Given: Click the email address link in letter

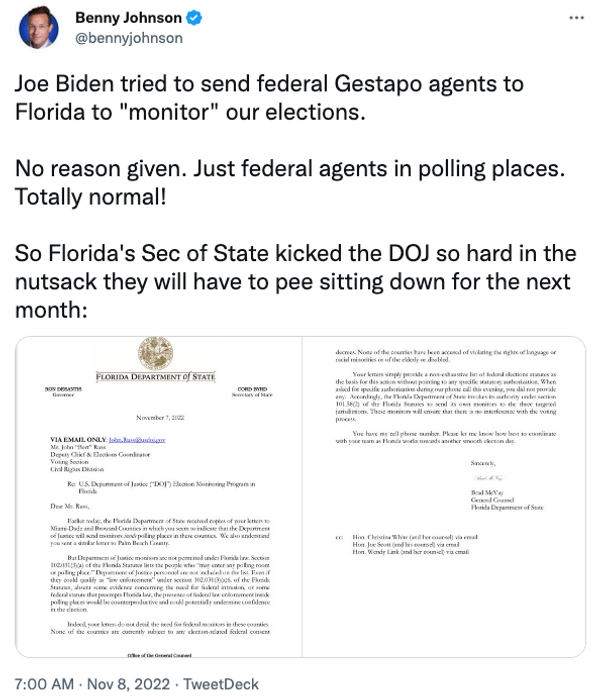Looking at the screenshot, I should (x=137, y=440).
